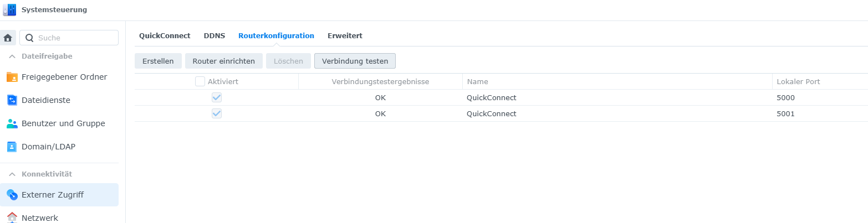Open the Erweitert tab
This screenshot has width=868, height=223.
345,35
